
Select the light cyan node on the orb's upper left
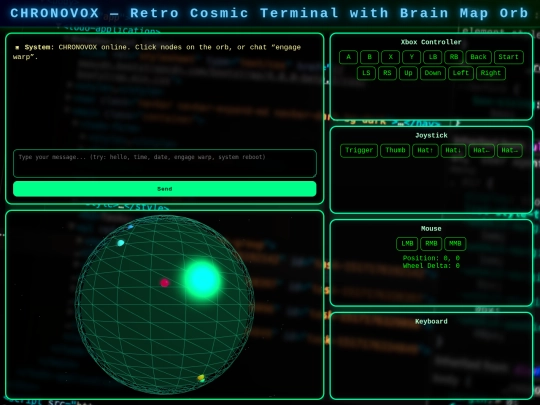[121, 243]
